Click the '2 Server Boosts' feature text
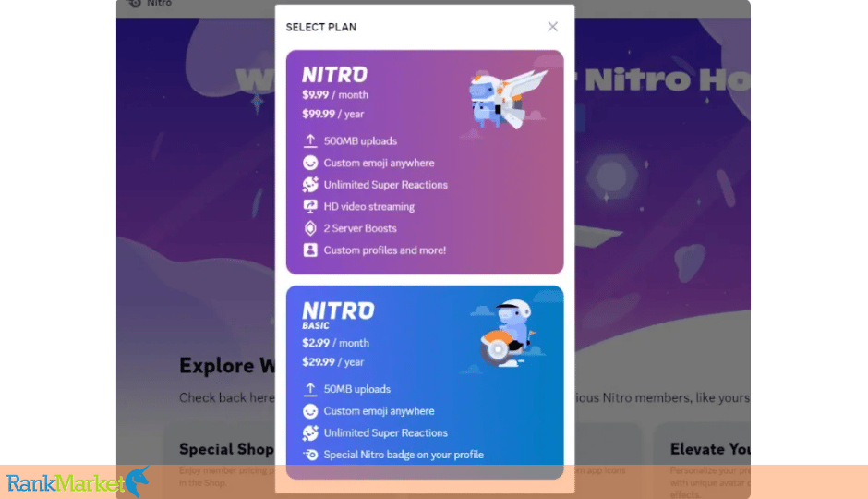Screen dimensions: 868x499 [360, 228]
